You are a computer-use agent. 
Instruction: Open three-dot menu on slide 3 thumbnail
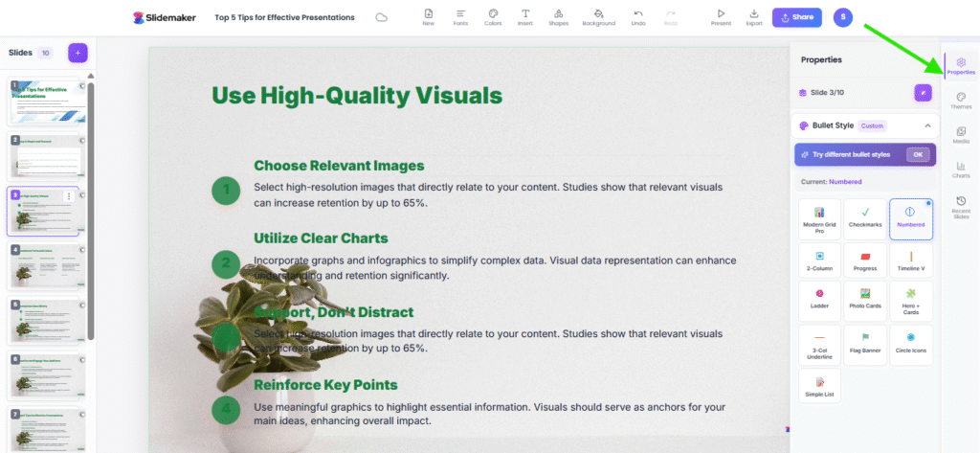click(x=68, y=195)
